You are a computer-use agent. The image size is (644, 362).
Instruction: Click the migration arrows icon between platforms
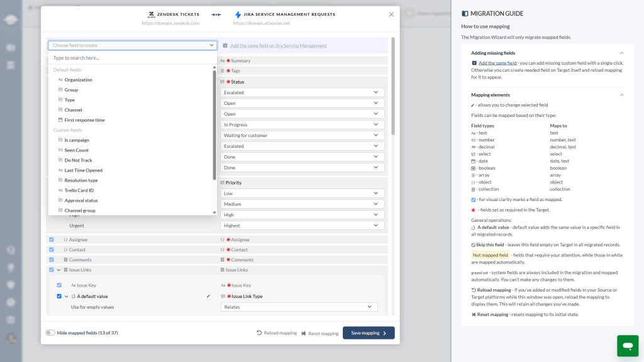click(x=216, y=14)
